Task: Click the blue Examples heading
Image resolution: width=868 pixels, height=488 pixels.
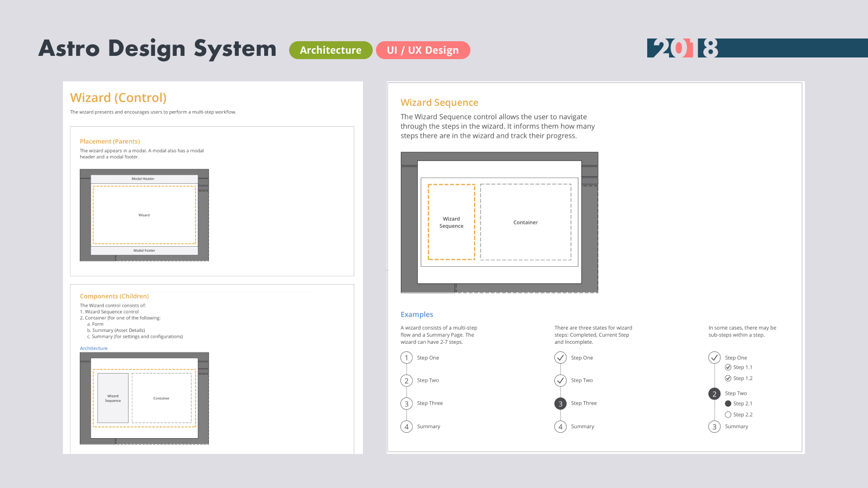Action: click(x=417, y=314)
